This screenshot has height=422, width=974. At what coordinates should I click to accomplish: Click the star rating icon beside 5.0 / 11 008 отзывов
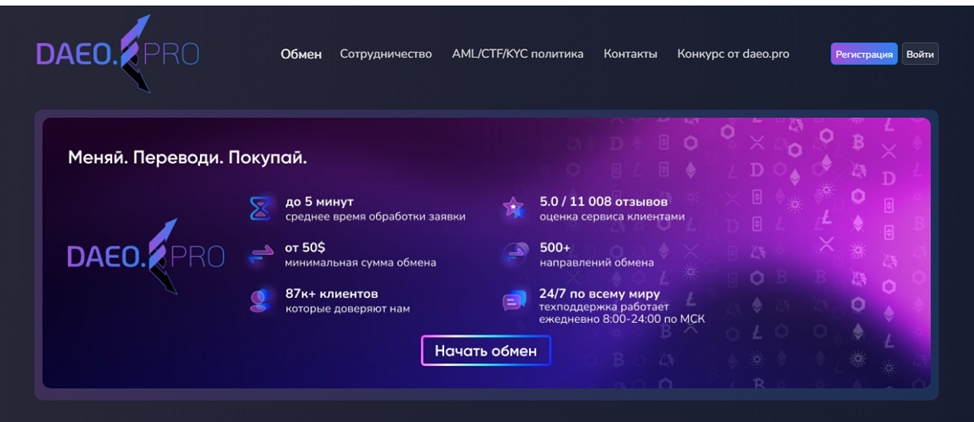pos(514,208)
